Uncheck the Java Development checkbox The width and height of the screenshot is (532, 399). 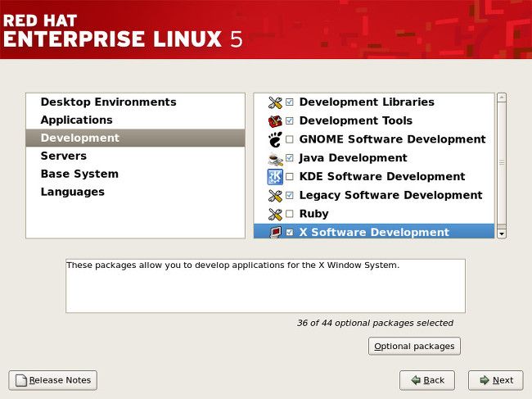[290, 158]
